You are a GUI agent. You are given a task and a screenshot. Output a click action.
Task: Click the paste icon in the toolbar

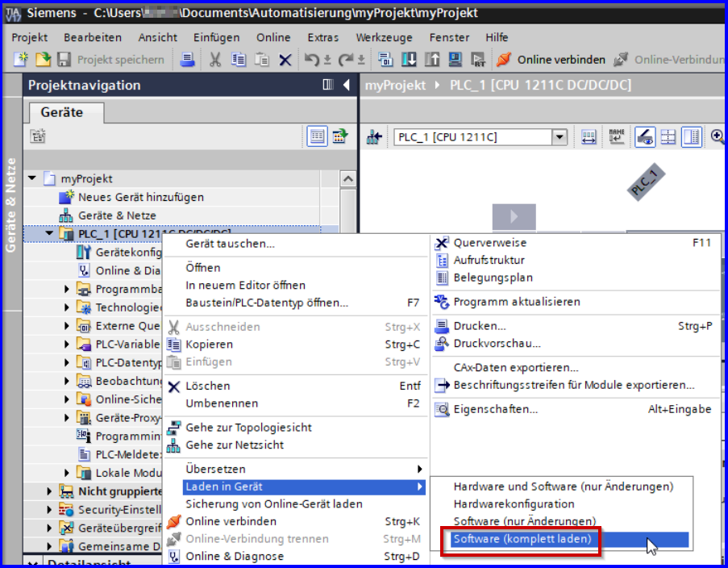click(x=262, y=60)
